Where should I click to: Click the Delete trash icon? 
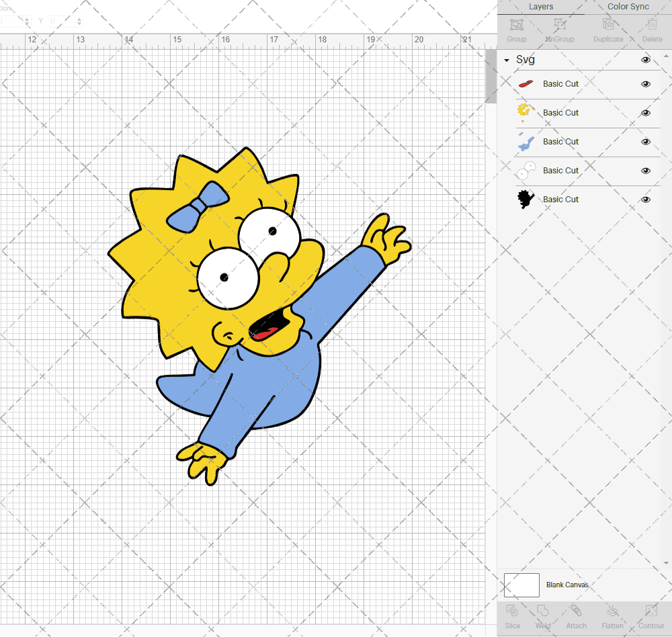[x=652, y=24]
